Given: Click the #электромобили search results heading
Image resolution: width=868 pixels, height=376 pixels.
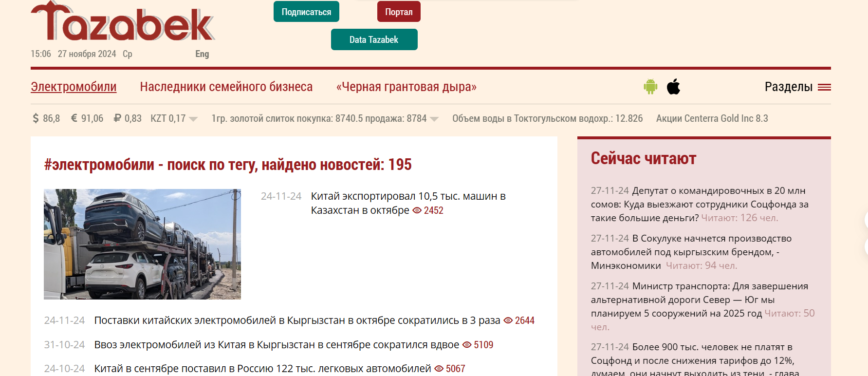Looking at the screenshot, I should (228, 165).
